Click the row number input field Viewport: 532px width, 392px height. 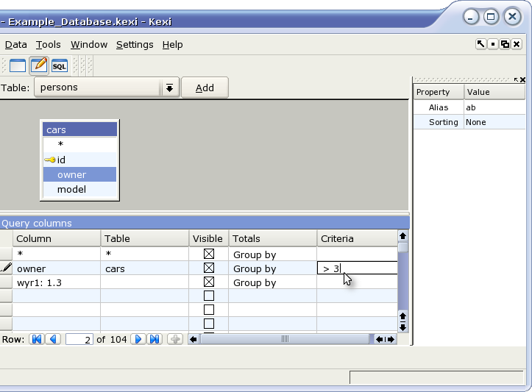click(79, 340)
